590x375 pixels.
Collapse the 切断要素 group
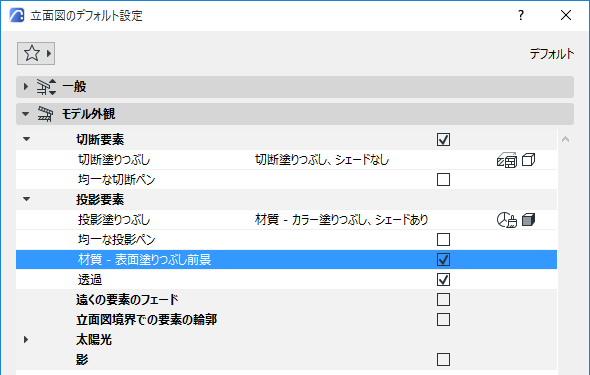tap(26, 140)
